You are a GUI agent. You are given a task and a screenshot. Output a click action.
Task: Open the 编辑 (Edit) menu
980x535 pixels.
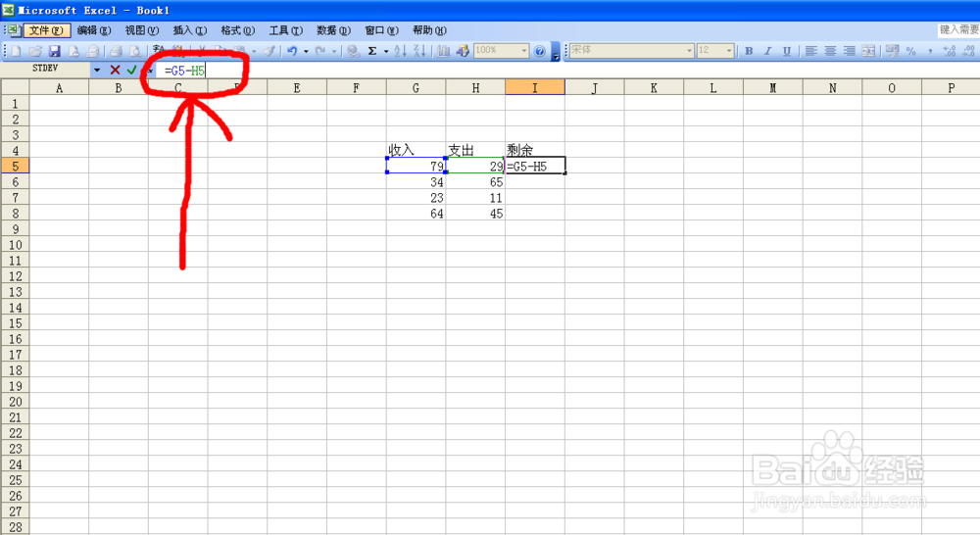click(x=94, y=30)
